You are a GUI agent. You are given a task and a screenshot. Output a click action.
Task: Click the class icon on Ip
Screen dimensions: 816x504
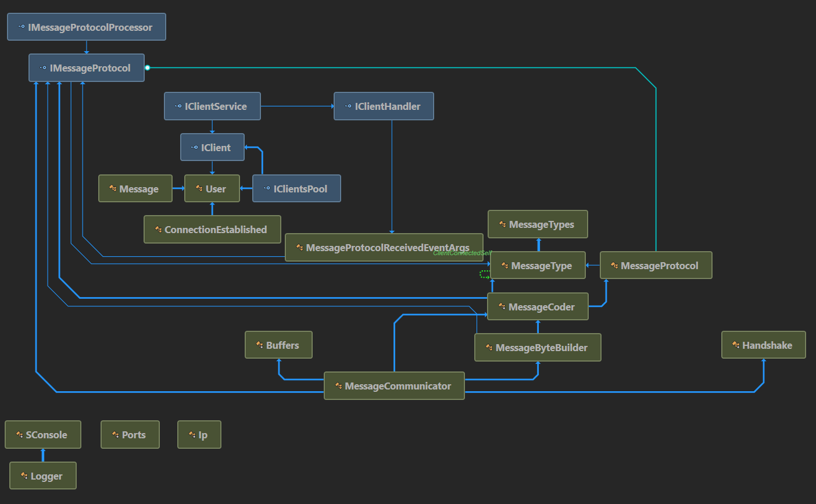tap(192, 435)
